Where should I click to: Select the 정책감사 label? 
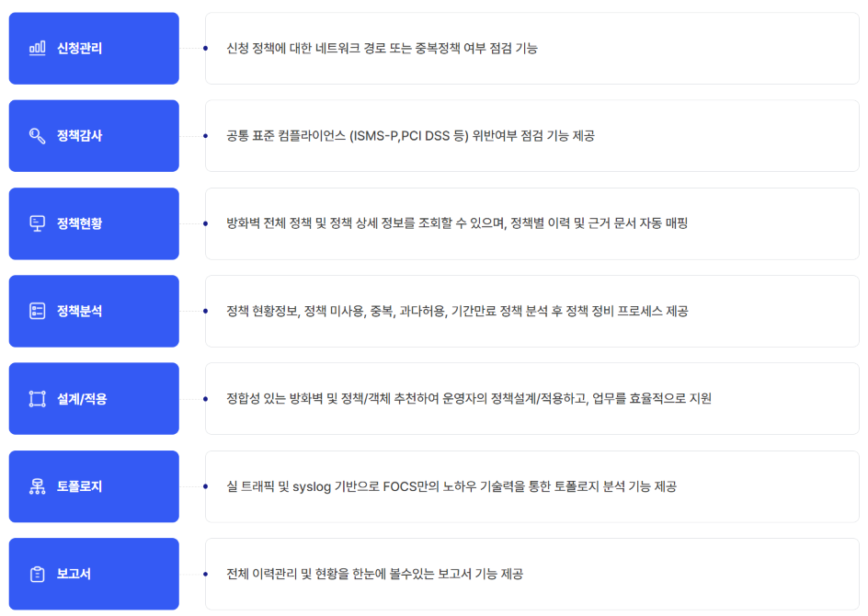point(80,135)
